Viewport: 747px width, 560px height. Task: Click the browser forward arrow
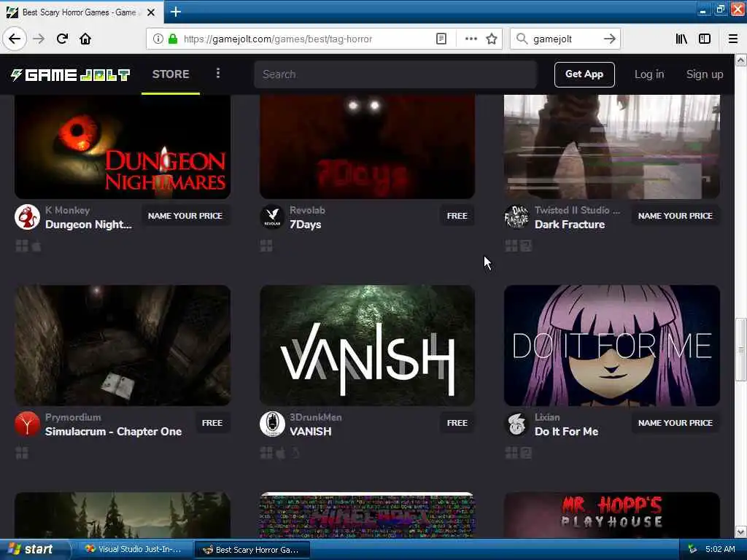[39, 39]
